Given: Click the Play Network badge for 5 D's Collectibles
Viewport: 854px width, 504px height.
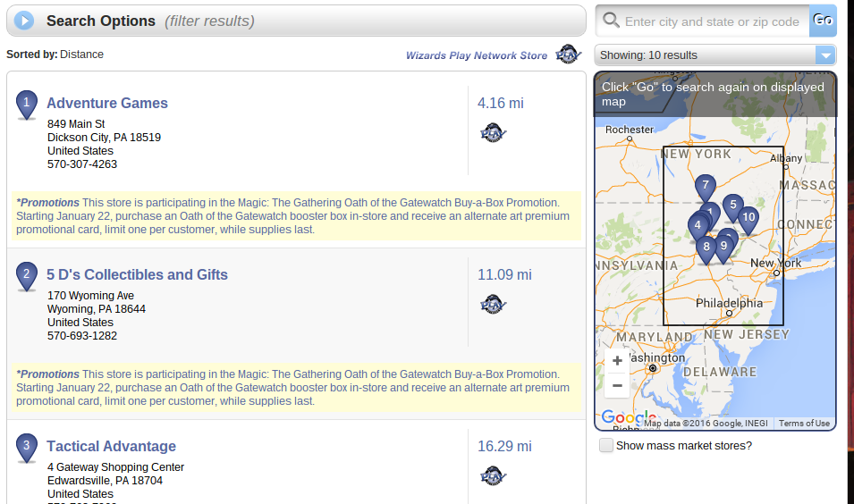Looking at the screenshot, I should [493, 304].
